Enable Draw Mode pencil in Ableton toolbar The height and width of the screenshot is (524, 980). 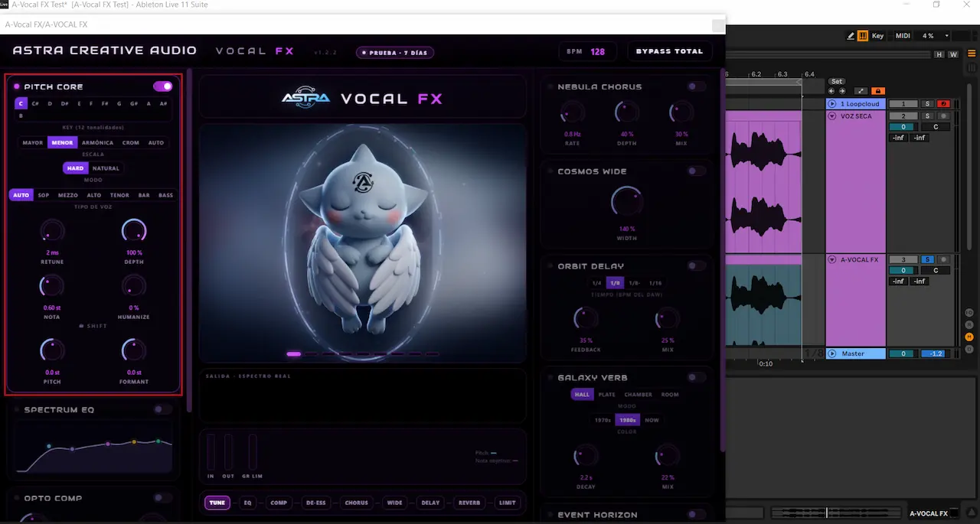851,36
